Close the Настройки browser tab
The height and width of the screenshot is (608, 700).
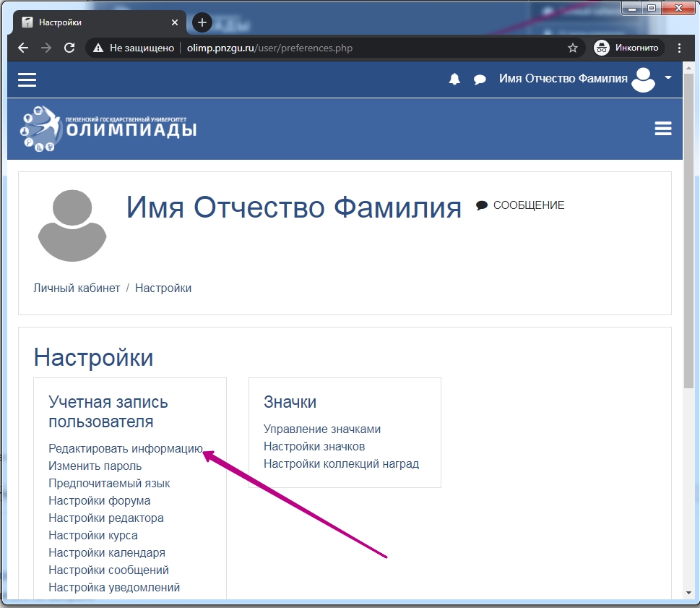[175, 22]
